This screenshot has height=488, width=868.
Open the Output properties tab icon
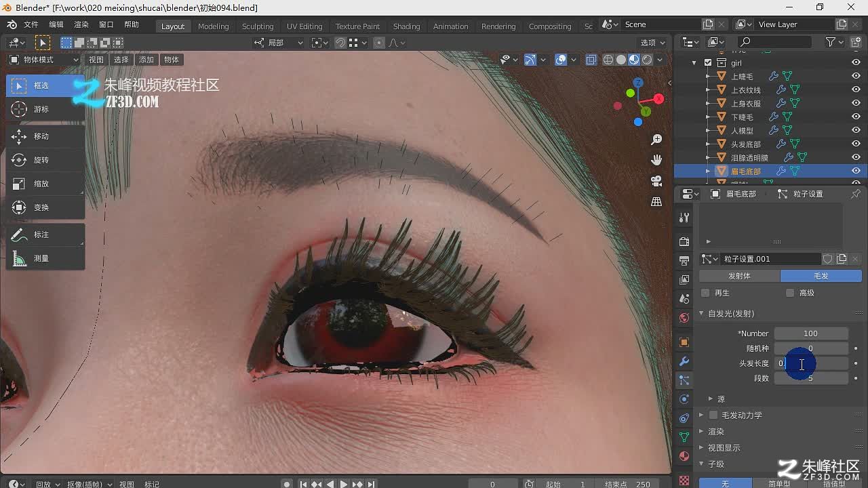click(x=684, y=261)
